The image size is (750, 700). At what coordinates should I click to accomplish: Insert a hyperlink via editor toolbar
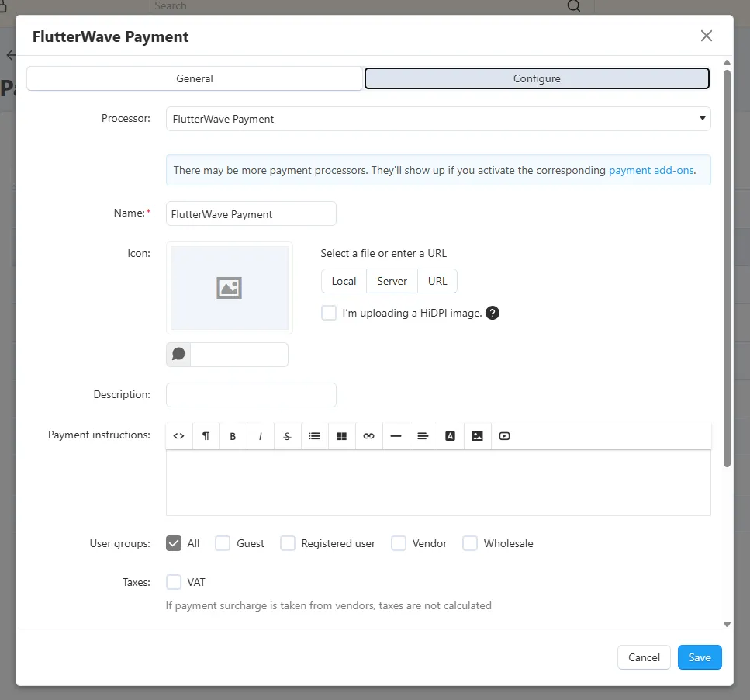(x=368, y=436)
